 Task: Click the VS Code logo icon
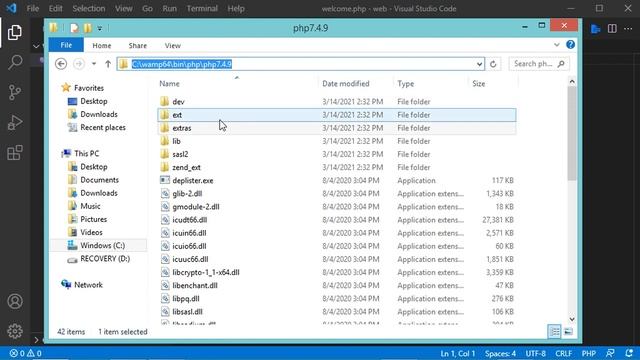(x=11, y=8)
